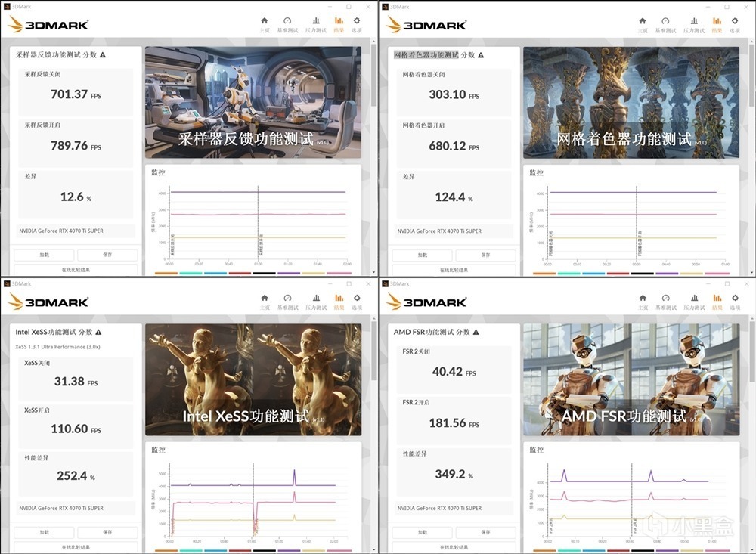Viewport: 756px width, 554px height.
Task: Click 3DMark logo in 网格着色器 window
Action: (426, 25)
